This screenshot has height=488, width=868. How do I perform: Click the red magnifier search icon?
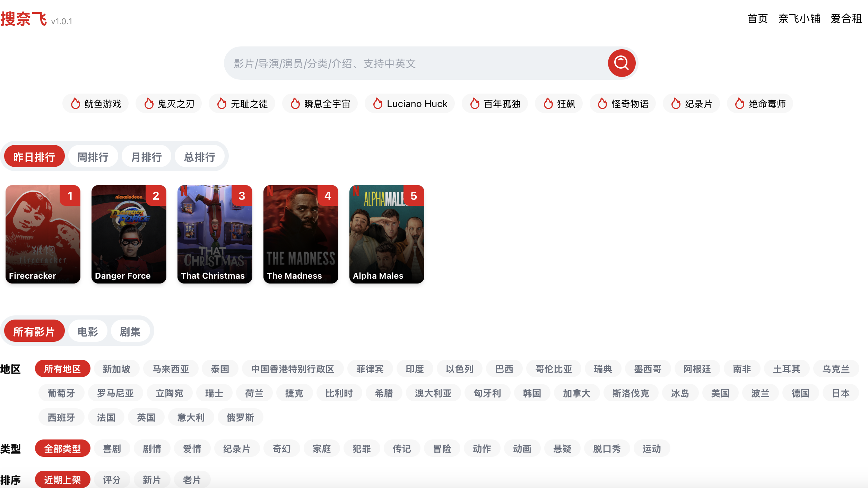pyautogui.click(x=621, y=63)
